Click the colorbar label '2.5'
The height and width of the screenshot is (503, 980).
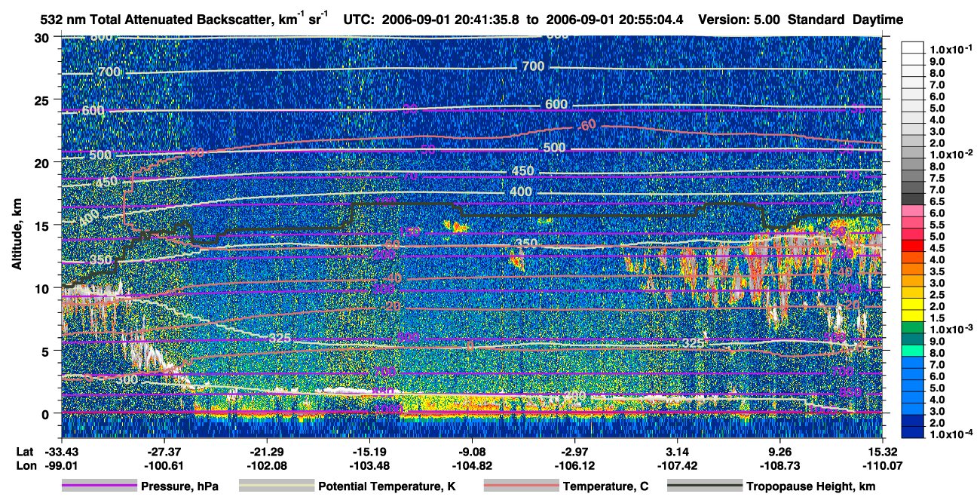(x=939, y=295)
